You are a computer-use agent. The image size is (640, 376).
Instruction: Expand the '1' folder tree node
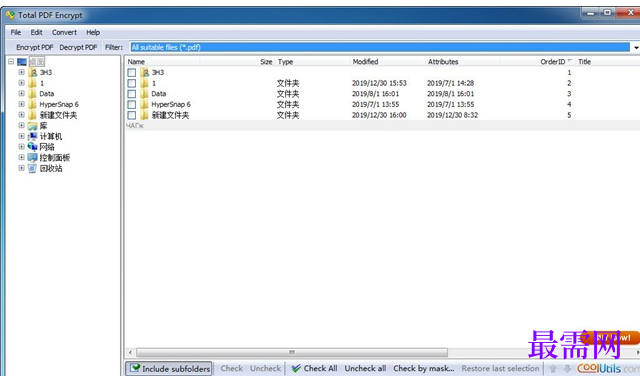pos(22,83)
